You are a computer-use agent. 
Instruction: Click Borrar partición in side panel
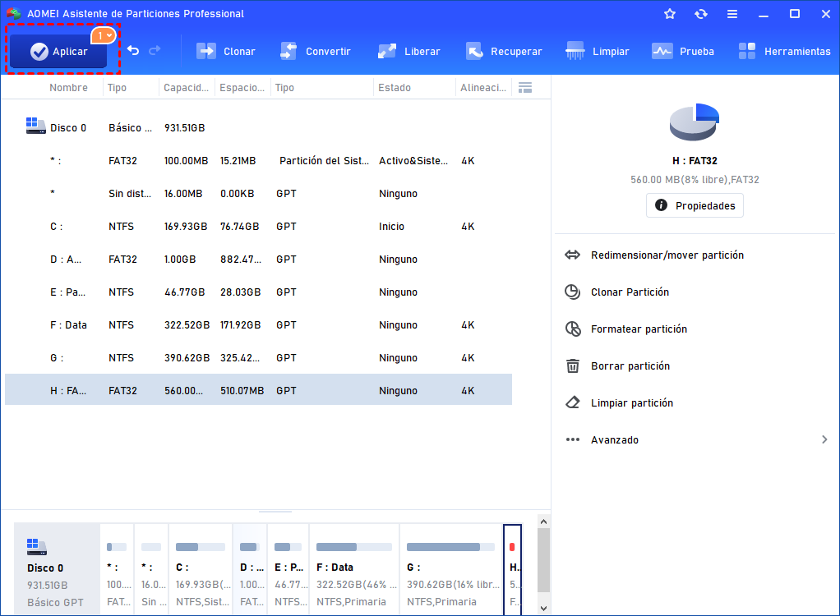pyautogui.click(x=630, y=366)
